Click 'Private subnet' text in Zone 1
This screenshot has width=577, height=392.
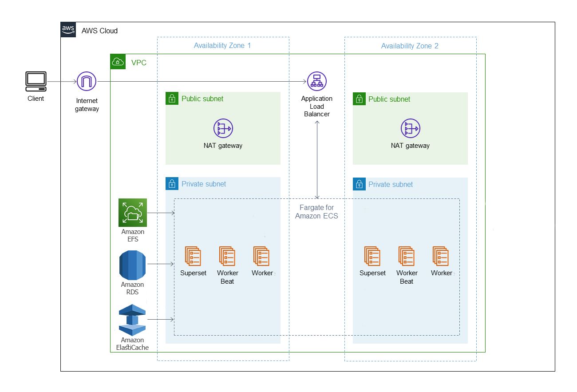pos(204,184)
